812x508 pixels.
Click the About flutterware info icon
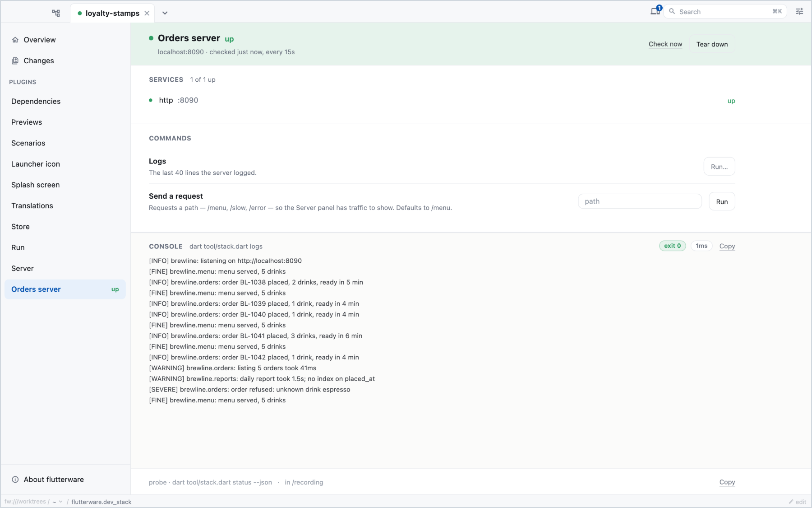(x=15, y=480)
